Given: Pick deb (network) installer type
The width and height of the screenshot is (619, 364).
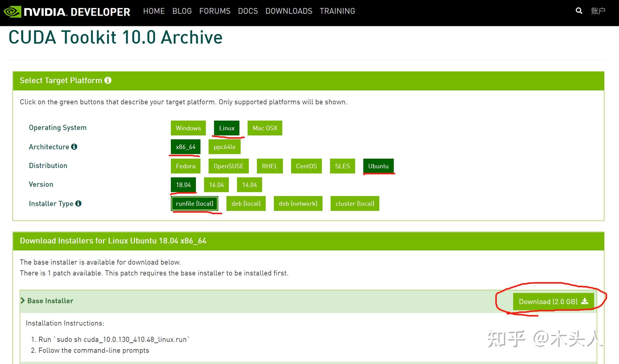Looking at the screenshot, I should click(298, 203).
